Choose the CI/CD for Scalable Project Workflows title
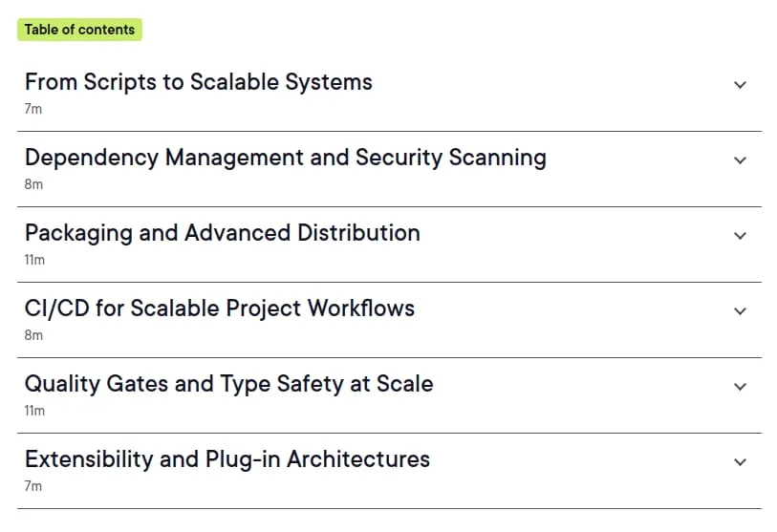 click(220, 309)
